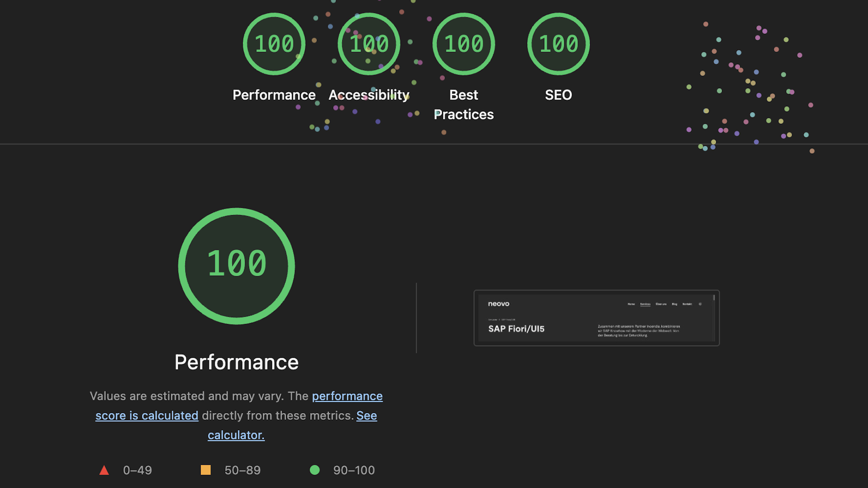This screenshot has width=868, height=488.
Task: Click the orange square 50–89 legend icon
Action: pyautogui.click(x=206, y=470)
